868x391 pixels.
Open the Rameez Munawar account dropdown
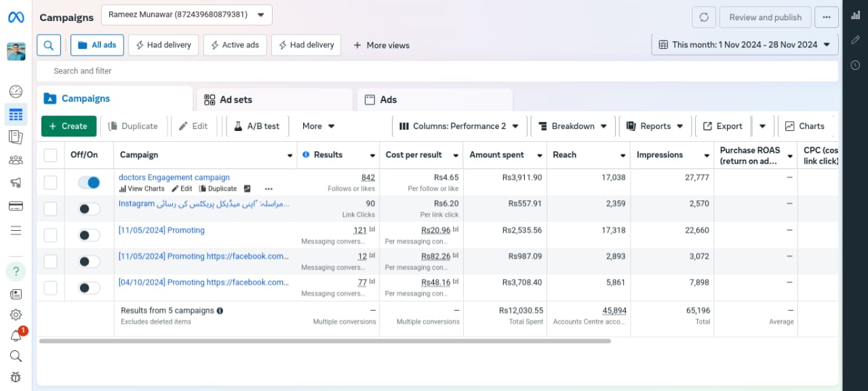[186, 15]
